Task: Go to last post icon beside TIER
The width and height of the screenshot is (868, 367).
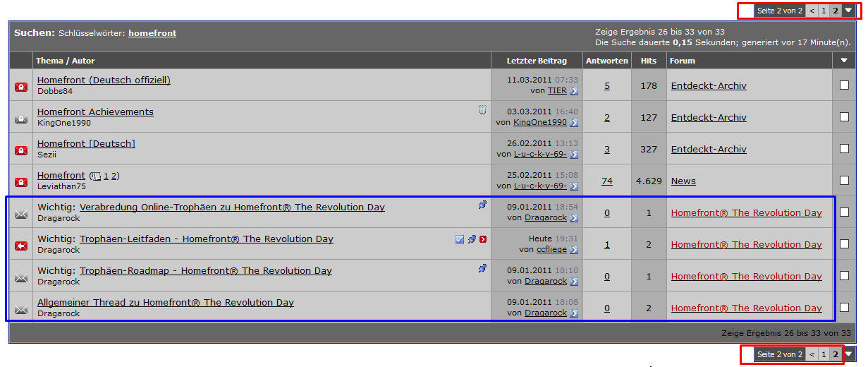Action: pos(574,91)
